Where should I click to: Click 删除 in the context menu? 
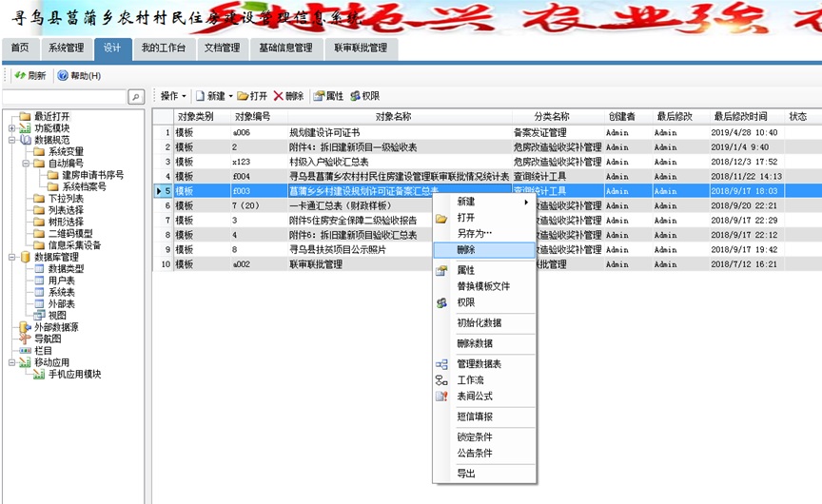click(x=466, y=249)
